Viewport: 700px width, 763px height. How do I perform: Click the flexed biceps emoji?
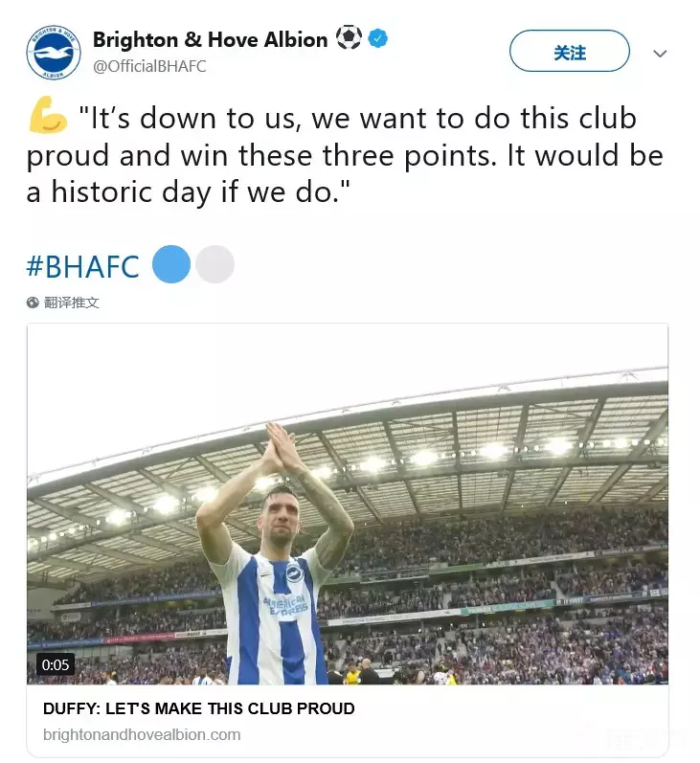[x=47, y=120]
